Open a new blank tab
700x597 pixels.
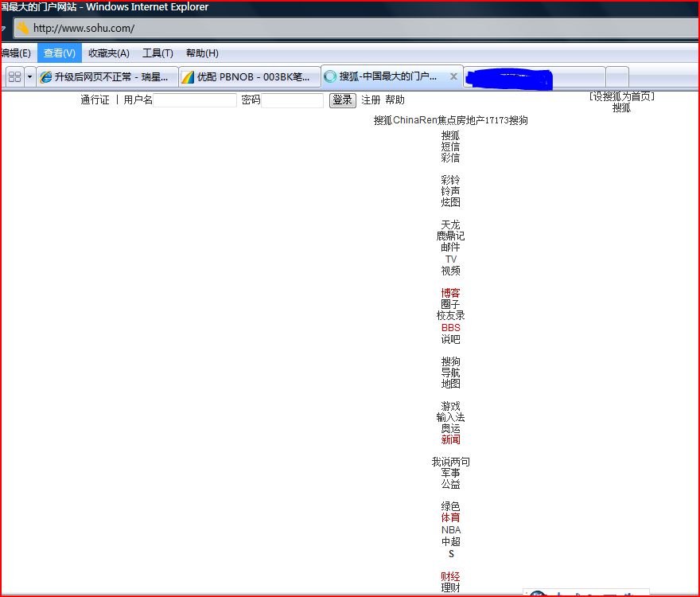[x=617, y=77]
